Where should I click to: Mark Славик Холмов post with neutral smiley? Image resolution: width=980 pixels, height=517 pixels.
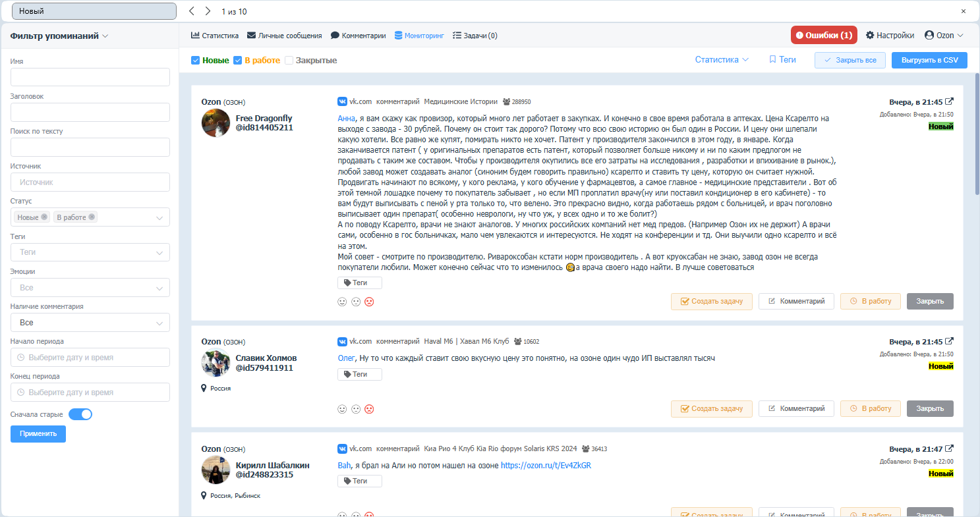click(x=356, y=409)
